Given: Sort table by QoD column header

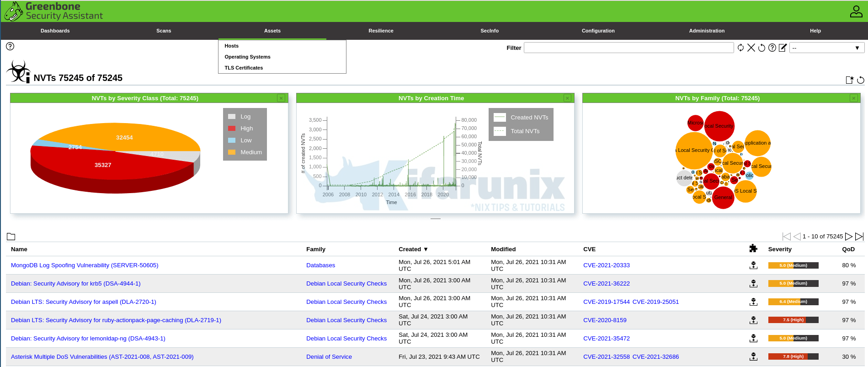Looking at the screenshot, I should [x=848, y=249].
